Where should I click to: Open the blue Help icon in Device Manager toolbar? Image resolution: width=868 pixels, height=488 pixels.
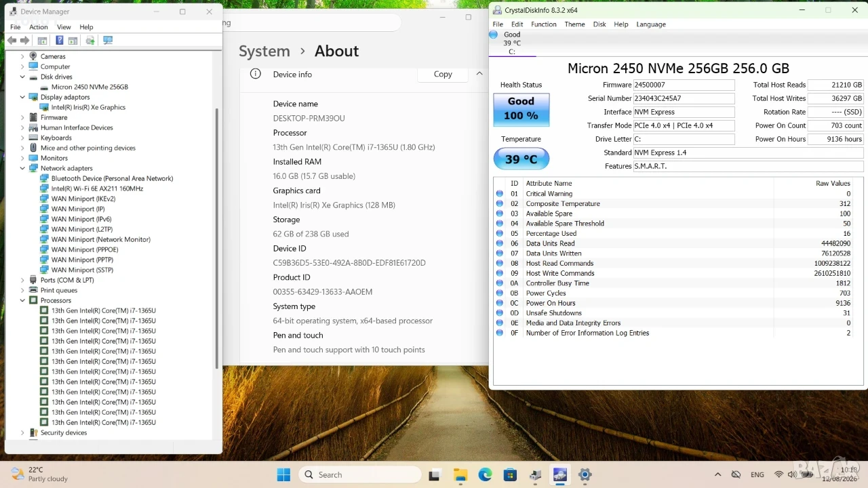[59, 41]
